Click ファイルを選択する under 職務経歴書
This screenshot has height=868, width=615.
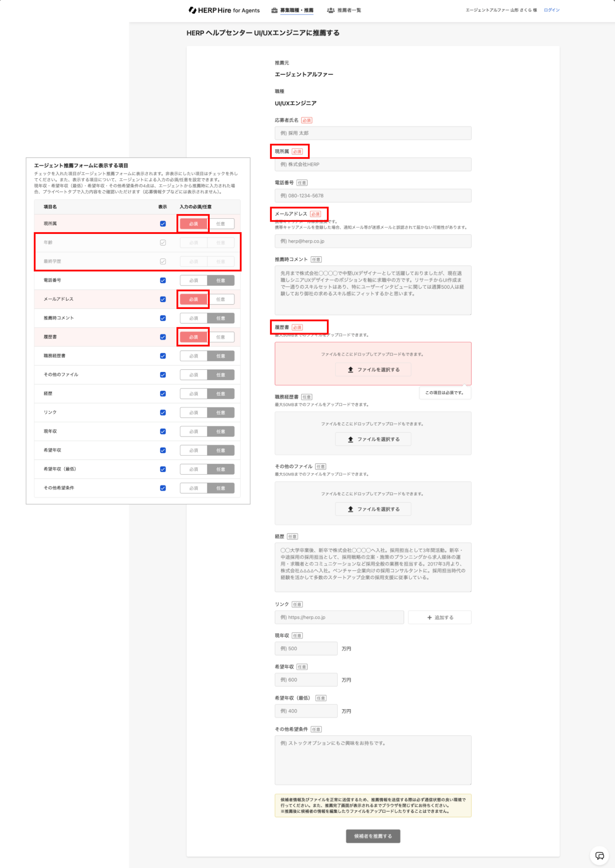[373, 439]
